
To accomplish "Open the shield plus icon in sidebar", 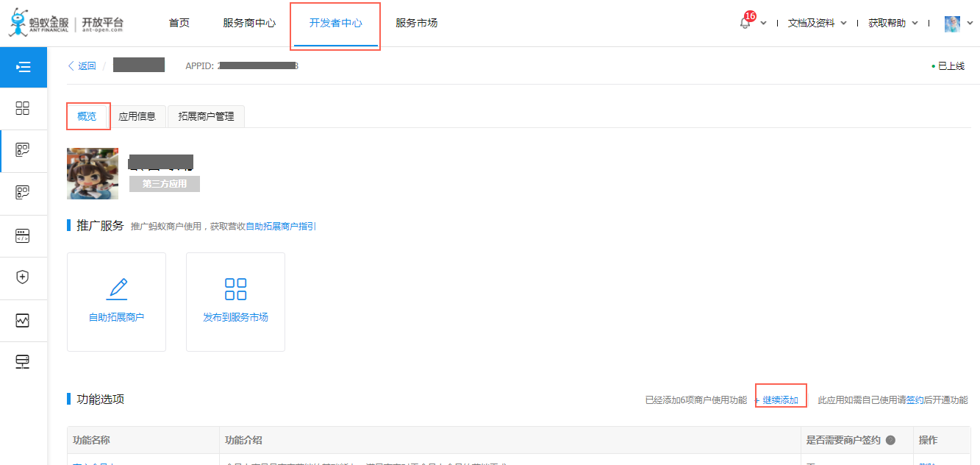I will coord(23,277).
